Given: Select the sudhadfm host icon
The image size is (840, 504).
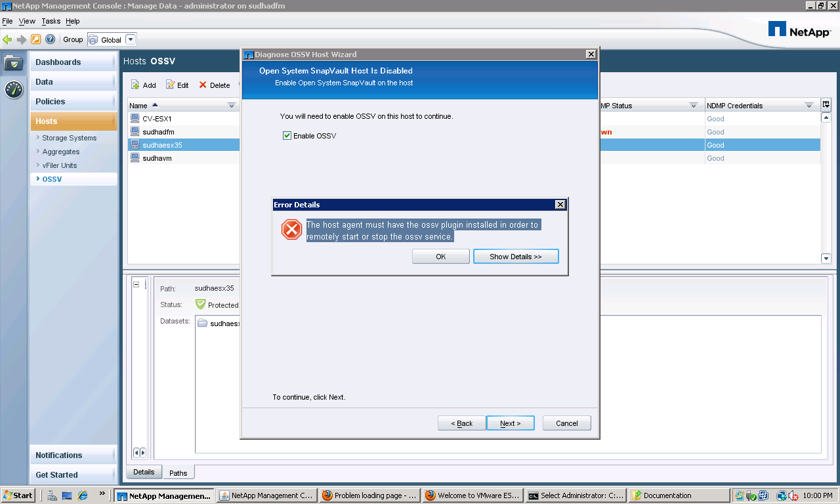Looking at the screenshot, I should (x=135, y=132).
